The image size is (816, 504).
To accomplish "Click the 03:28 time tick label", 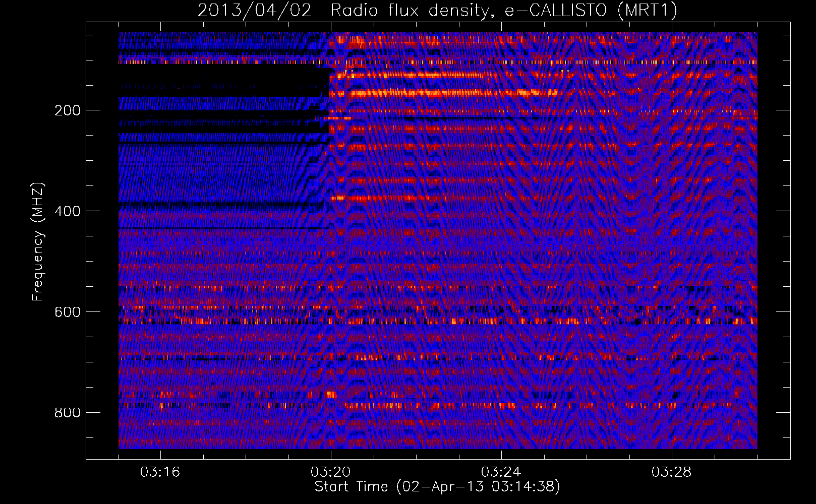I will (x=671, y=472).
